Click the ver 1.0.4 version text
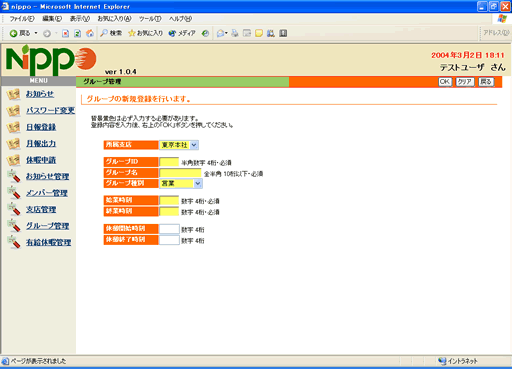Screen dimensions: 512x369 click(x=120, y=72)
